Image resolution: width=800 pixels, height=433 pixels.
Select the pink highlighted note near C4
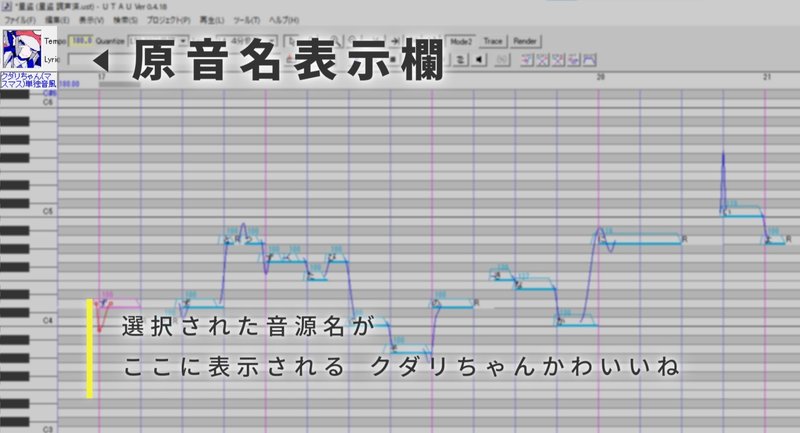click(x=120, y=303)
